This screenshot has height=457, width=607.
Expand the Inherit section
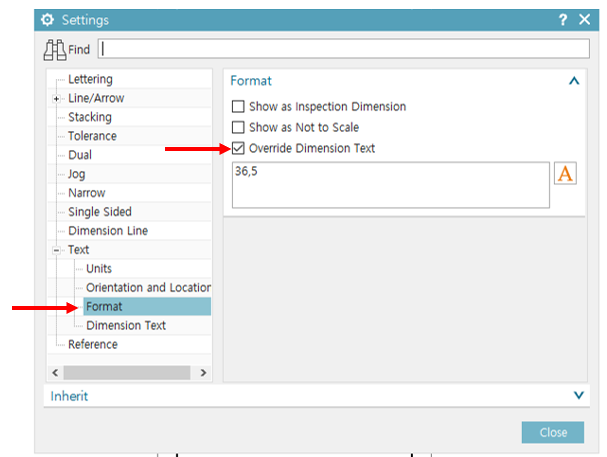578,395
